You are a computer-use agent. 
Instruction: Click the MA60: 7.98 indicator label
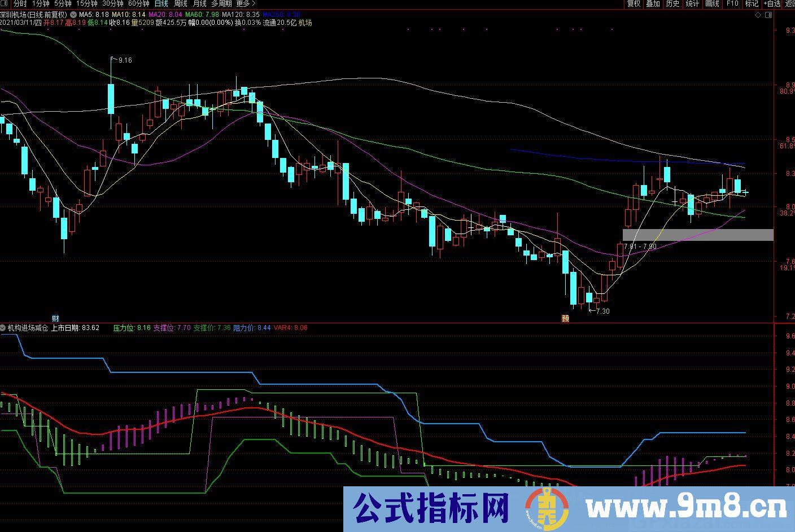click(202, 15)
